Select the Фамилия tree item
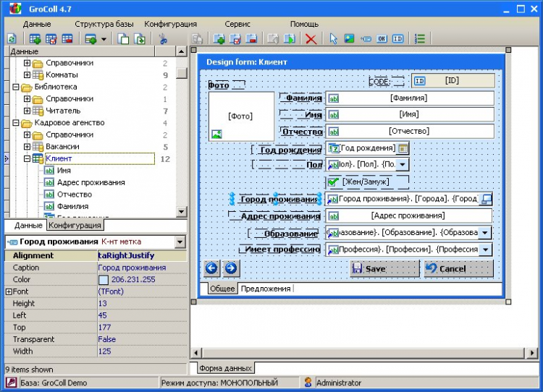This screenshot has width=543, height=392. [72, 207]
